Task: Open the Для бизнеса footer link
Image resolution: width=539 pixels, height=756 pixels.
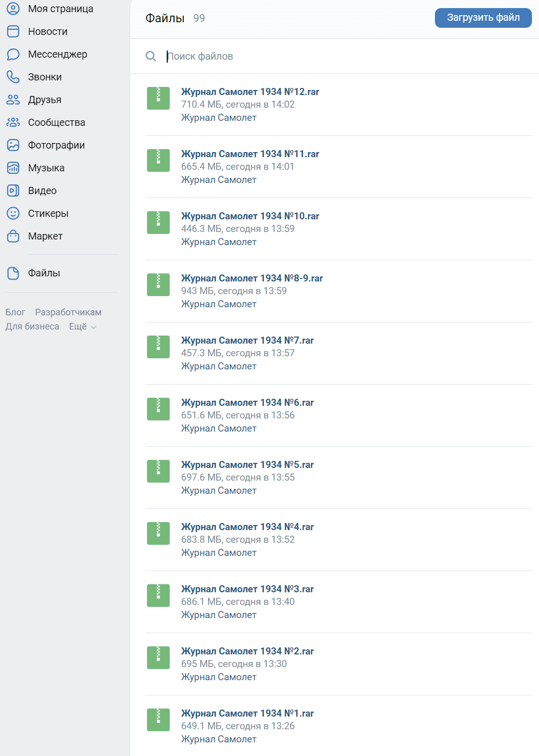Action: [32, 326]
